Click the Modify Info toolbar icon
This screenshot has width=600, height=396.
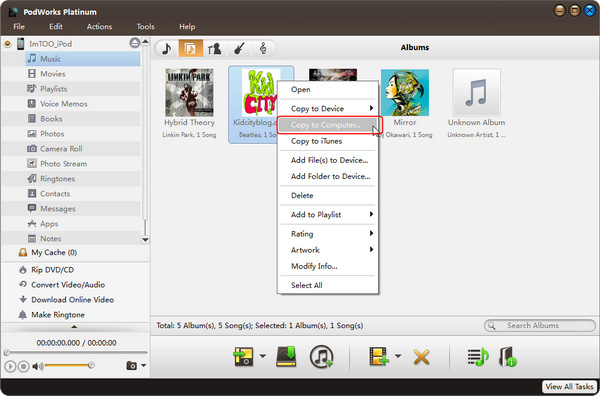point(507,357)
